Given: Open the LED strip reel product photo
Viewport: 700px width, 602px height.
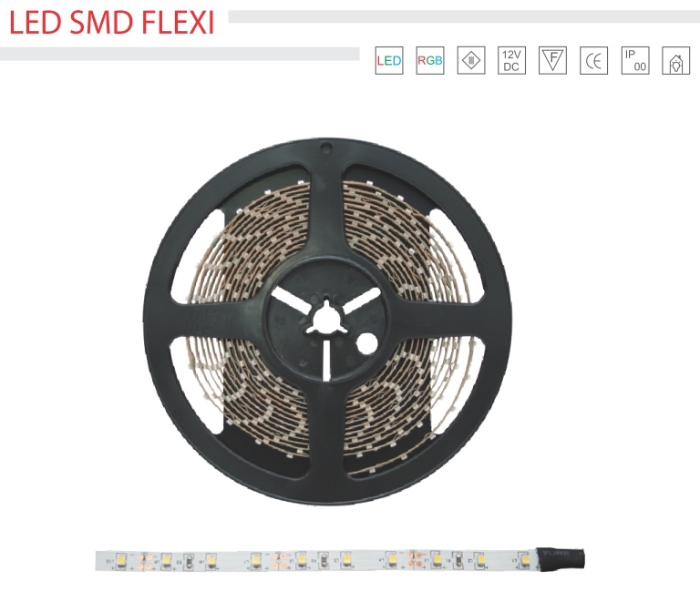Looking at the screenshot, I should pyautogui.click(x=327, y=321).
